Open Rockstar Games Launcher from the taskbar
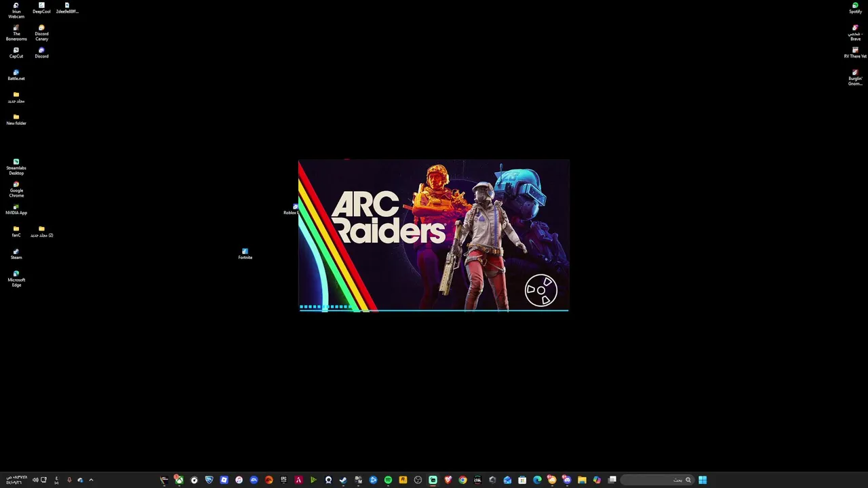 [403, 480]
